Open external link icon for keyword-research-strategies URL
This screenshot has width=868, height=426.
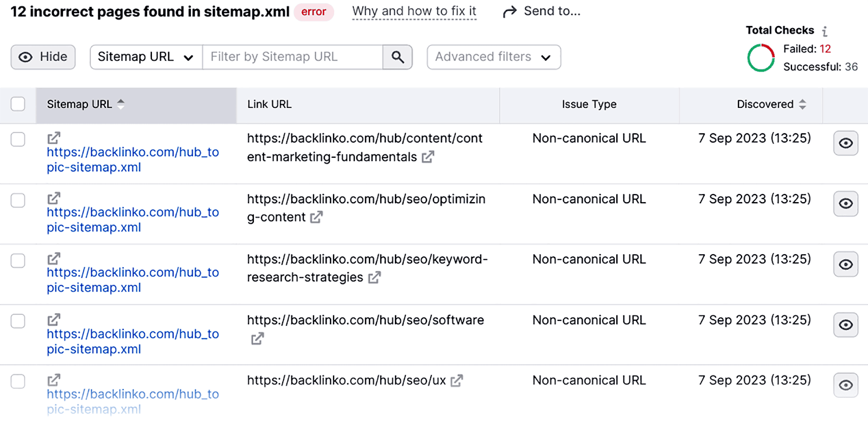pyautogui.click(x=374, y=277)
